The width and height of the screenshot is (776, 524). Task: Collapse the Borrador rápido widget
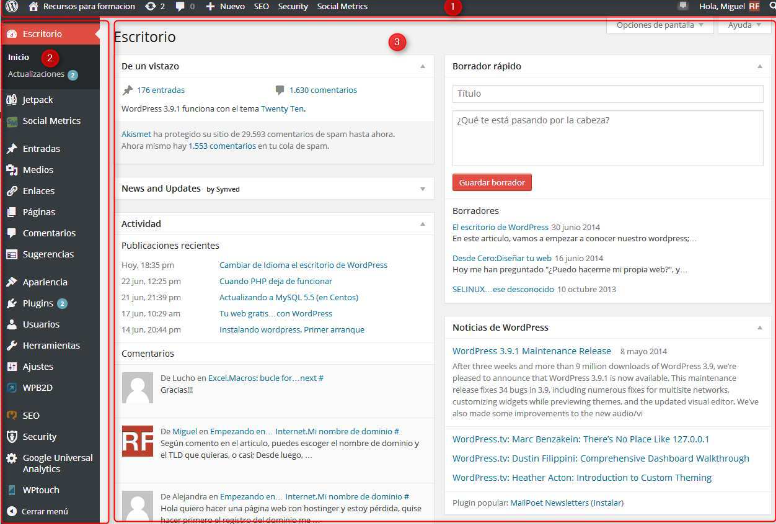pyautogui.click(x=760, y=66)
